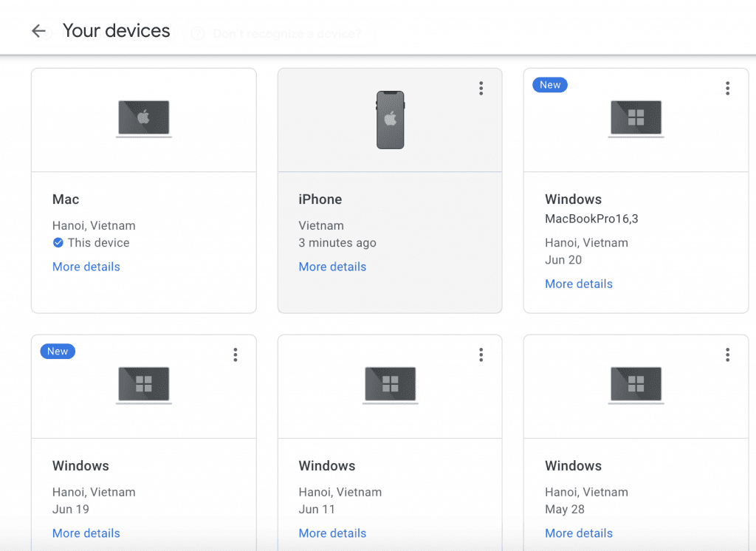Open More details for Windows MacBookPro16,3
Screen dimensions: 756x551
tap(579, 284)
